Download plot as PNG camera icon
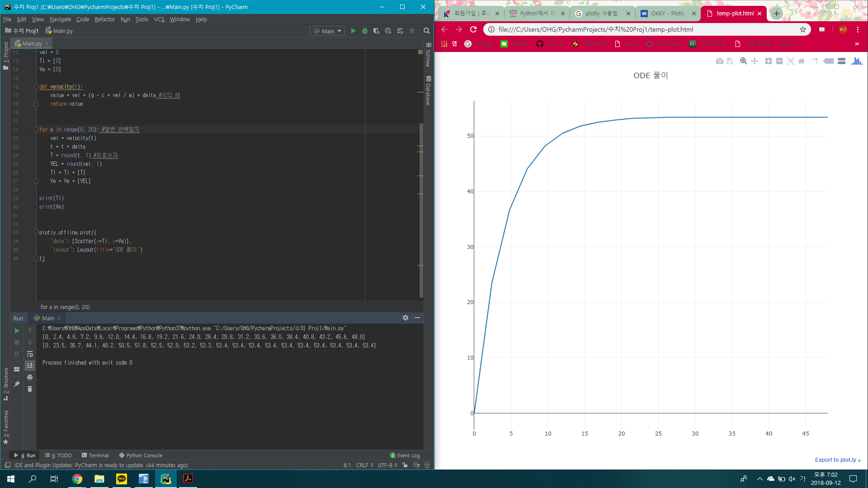The height and width of the screenshot is (488, 868). 720,61
